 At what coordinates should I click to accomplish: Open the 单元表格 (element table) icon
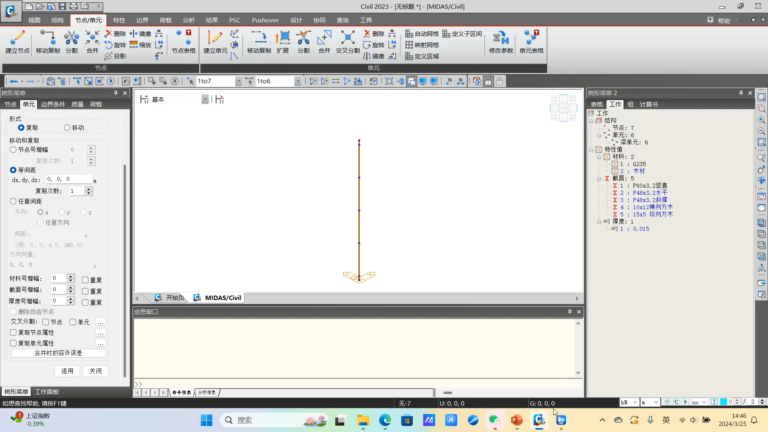point(531,42)
